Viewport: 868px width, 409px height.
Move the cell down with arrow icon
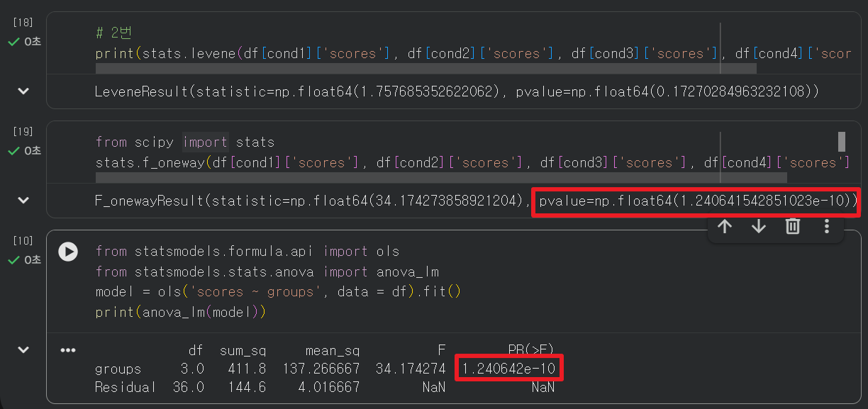coord(759,226)
